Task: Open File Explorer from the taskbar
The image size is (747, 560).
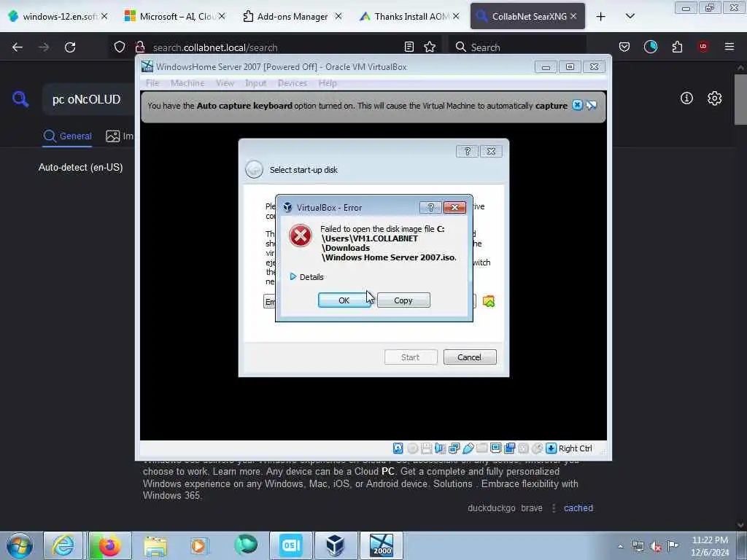Action: (155, 545)
